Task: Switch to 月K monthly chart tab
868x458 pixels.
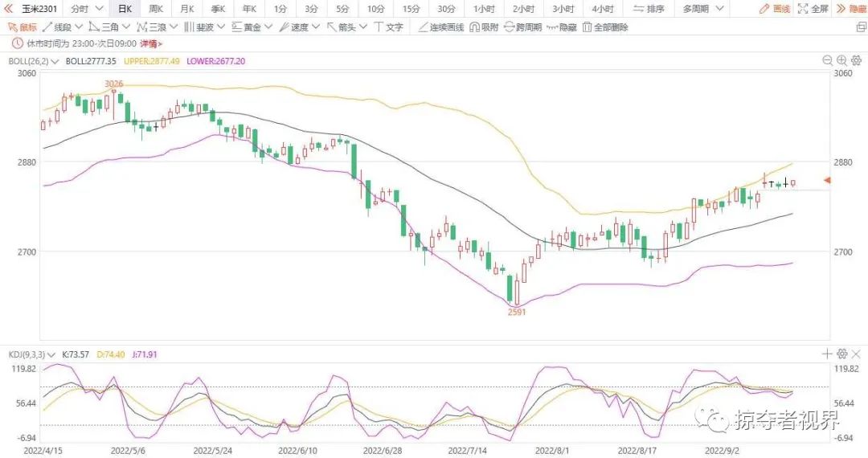Action: [x=187, y=9]
